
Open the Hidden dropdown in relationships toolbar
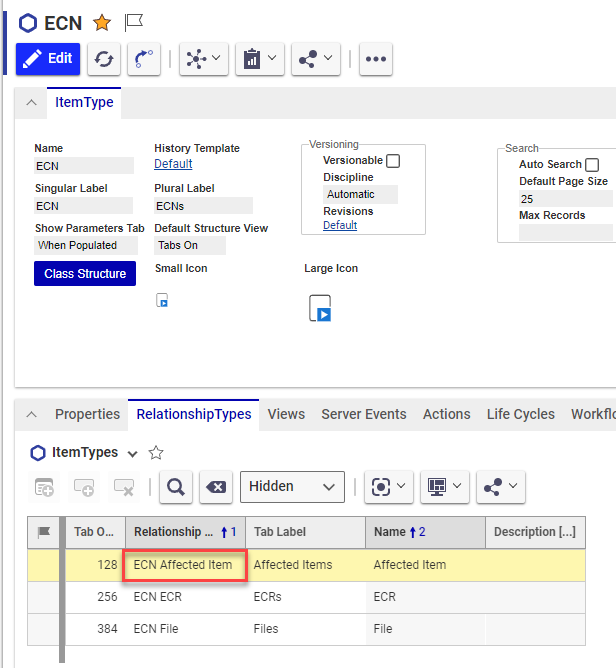pos(292,487)
